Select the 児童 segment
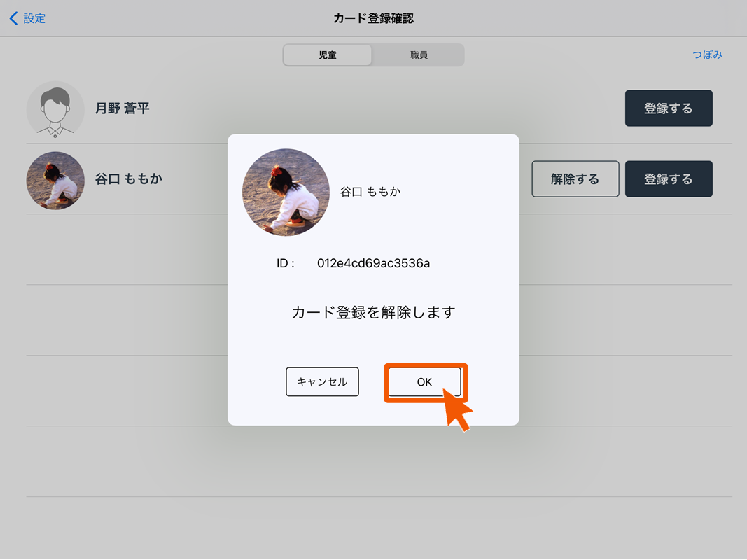 coord(327,55)
